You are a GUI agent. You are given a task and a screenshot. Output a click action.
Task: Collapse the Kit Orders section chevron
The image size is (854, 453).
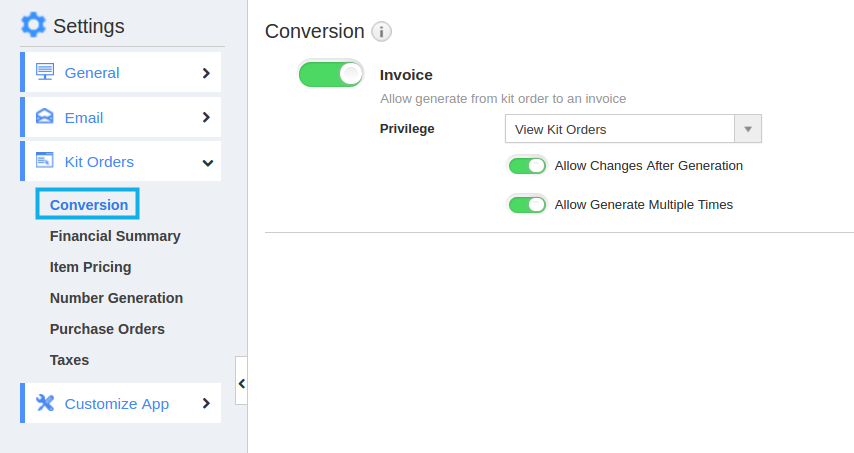pos(208,163)
